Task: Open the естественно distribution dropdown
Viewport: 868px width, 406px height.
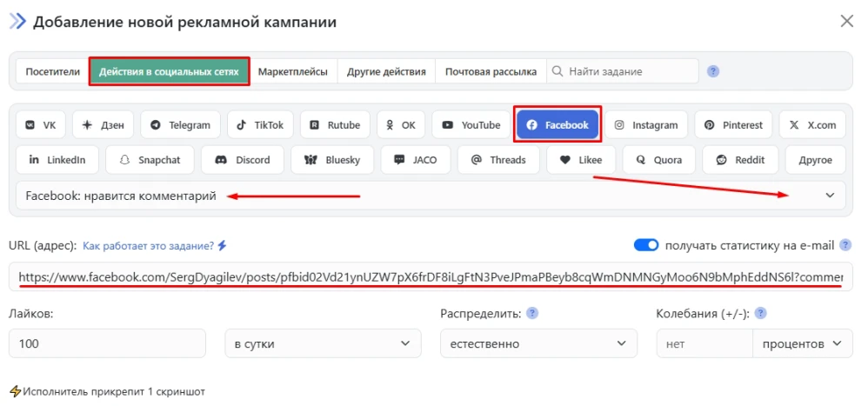Action: pos(538,343)
